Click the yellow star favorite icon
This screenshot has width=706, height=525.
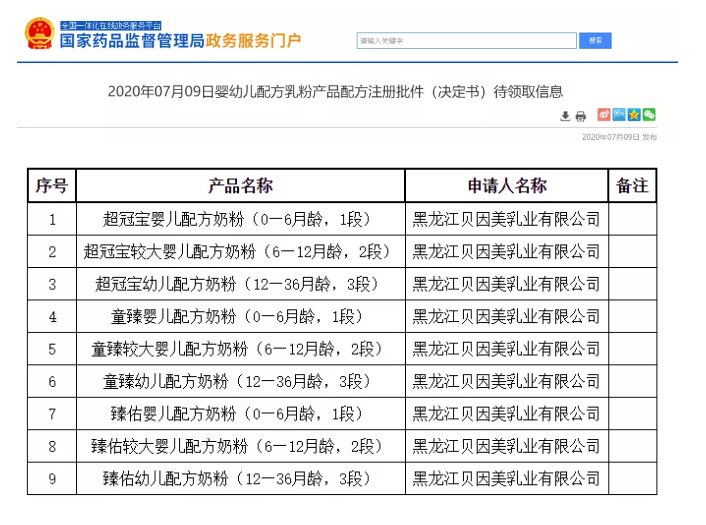(x=634, y=115)
